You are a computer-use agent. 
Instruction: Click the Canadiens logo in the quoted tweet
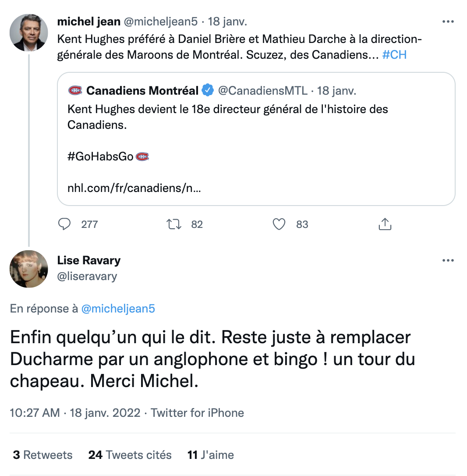click(75, 91)
